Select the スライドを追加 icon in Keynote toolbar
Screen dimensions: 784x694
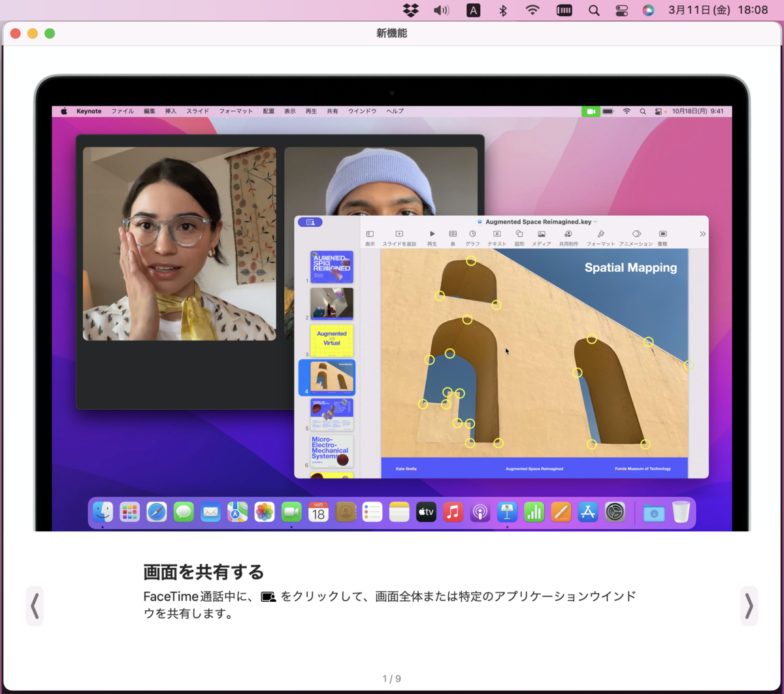point(399,233)
